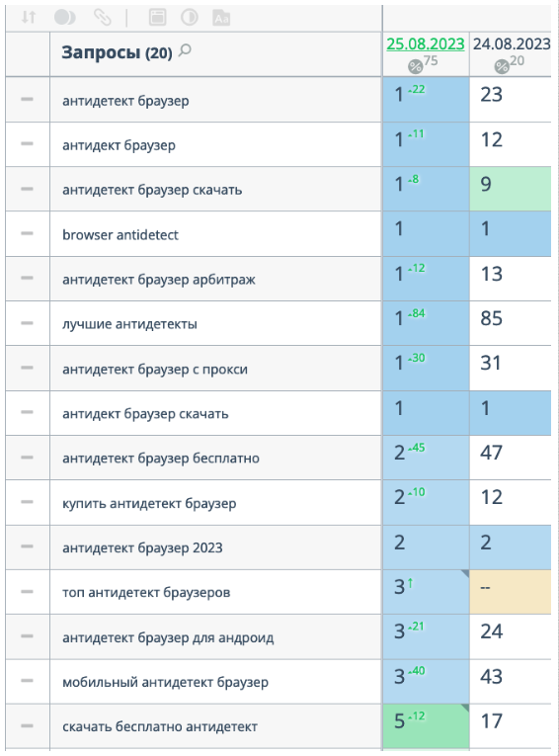Click percent badge under 24.08.2023
The width and height of the screenshot is (559, 756).
coord(502,66)
